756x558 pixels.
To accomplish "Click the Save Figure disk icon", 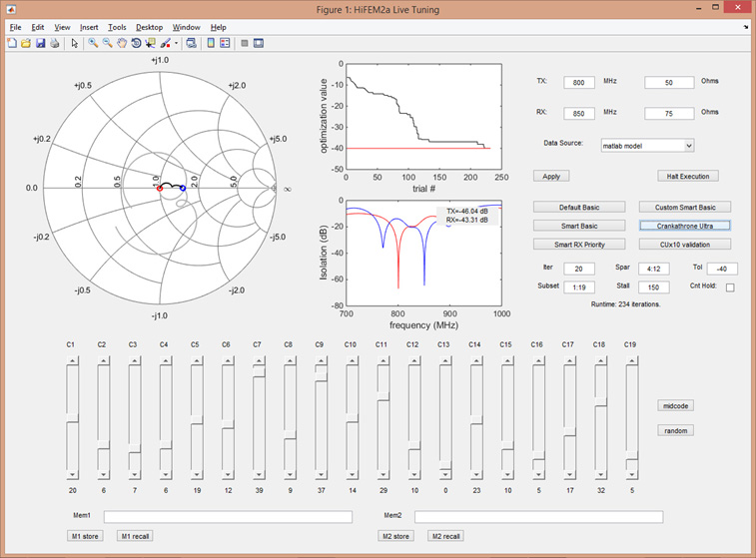I will coord(40,43).
